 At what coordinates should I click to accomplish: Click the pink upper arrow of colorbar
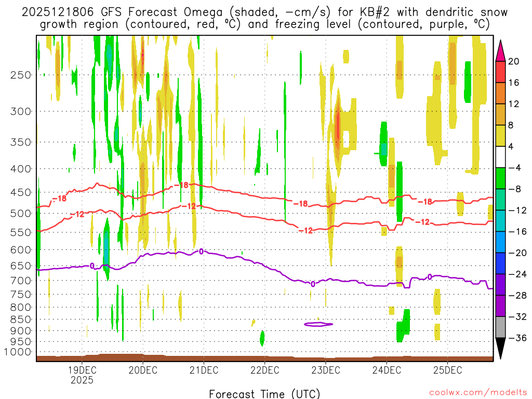(500, 51)
